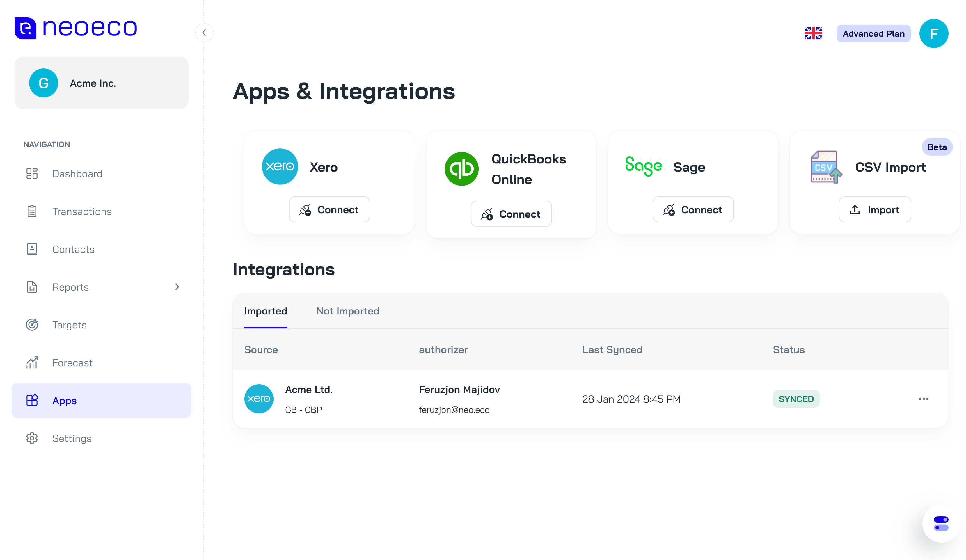Click the Xero integration icon
This screenshot has width=966, height=560.
pos(280,167)
